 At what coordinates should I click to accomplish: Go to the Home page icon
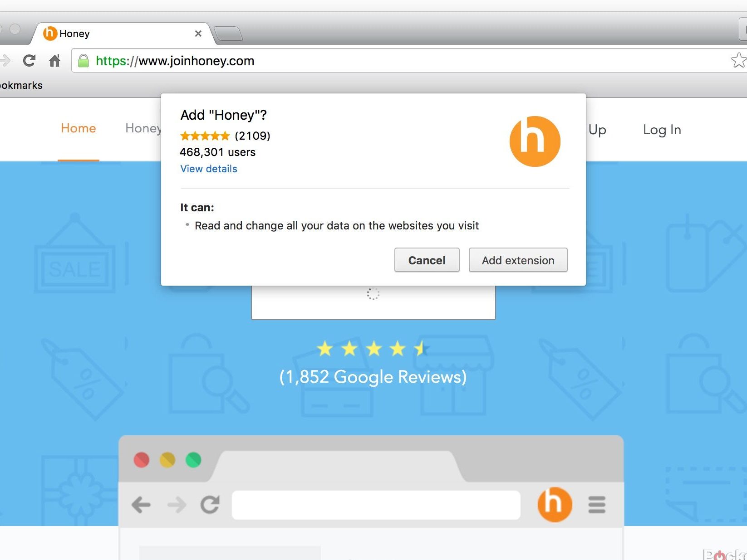tap(55, 60)
